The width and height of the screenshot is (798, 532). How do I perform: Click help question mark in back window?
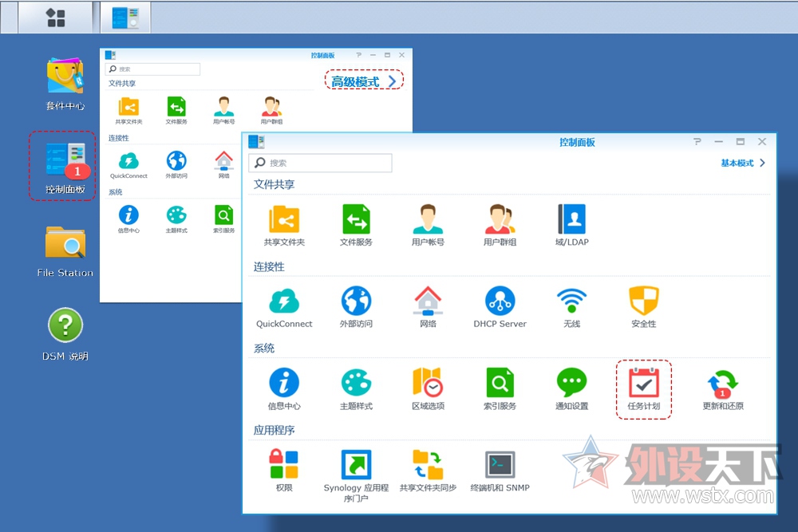(x=359, y=54)
